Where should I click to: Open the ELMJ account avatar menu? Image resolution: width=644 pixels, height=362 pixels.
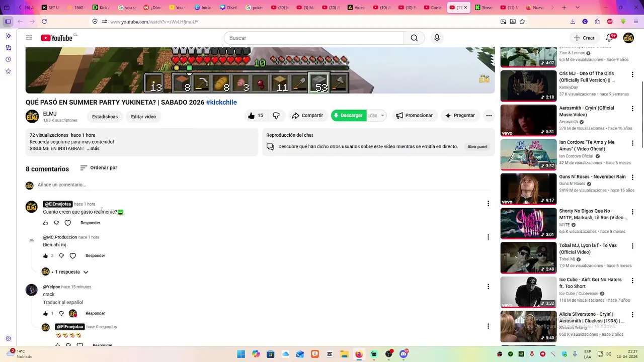(x=628, y=38)
